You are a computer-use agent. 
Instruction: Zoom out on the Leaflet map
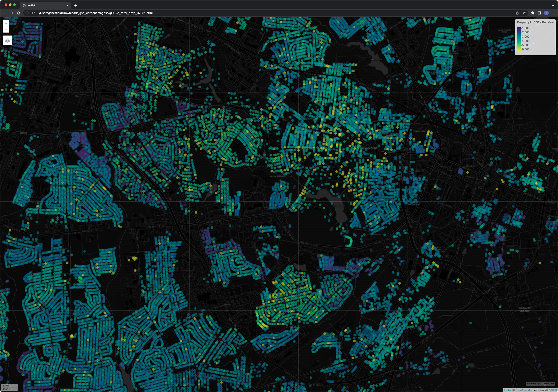6,30
